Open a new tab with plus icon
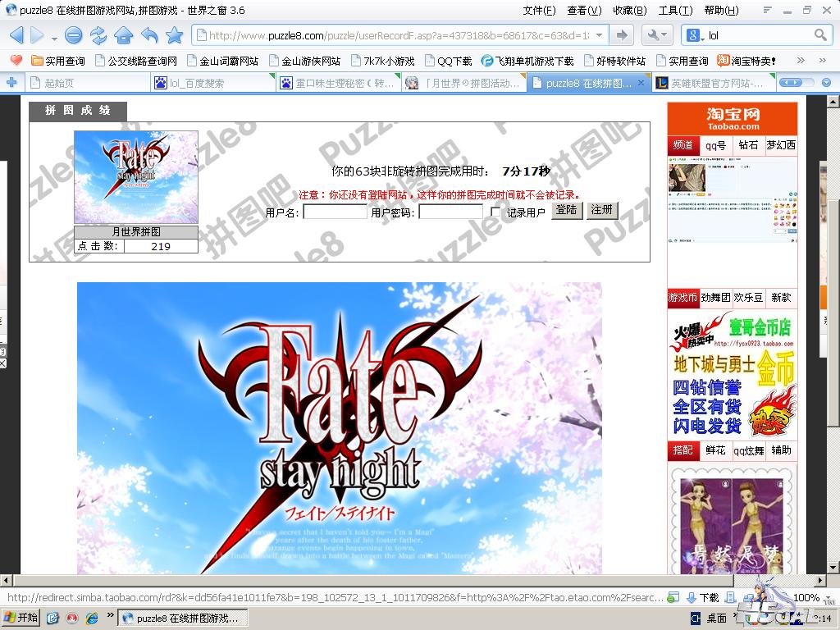Image resolution: width=840 pixels, height=630 pixels. [x=11, y=83]
